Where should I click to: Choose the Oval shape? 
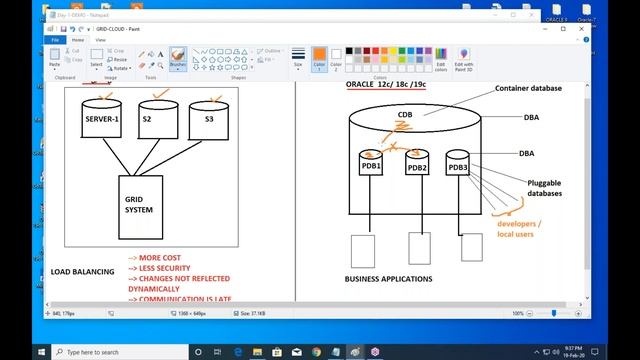pos(212,51)
